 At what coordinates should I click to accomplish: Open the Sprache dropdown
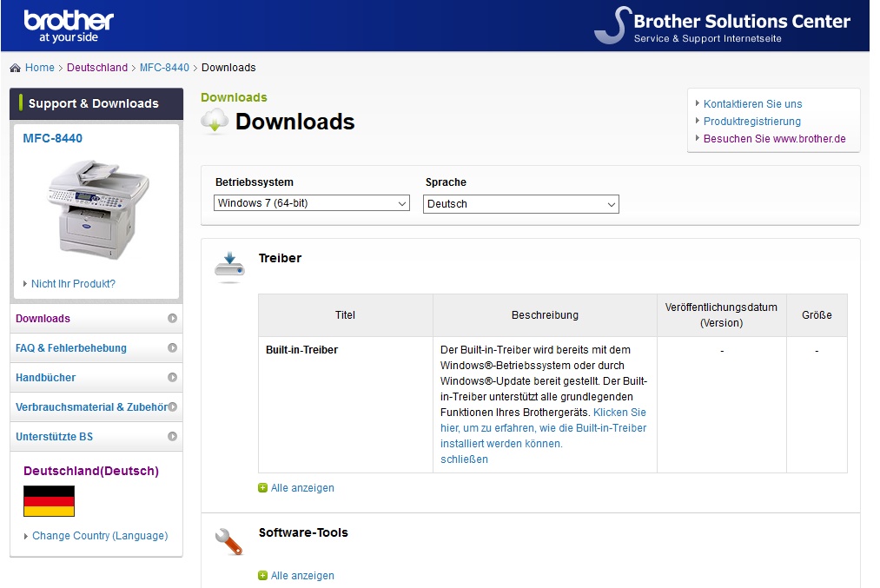pos(521,204)
